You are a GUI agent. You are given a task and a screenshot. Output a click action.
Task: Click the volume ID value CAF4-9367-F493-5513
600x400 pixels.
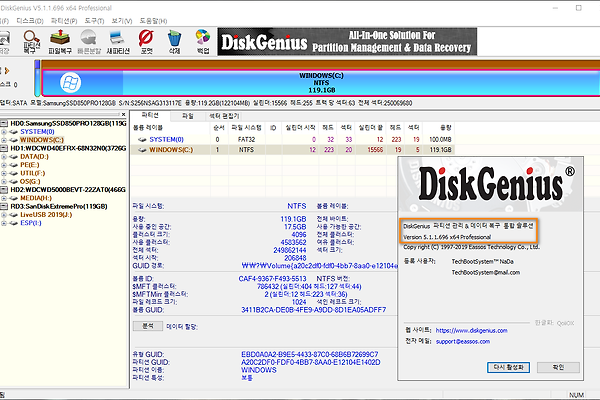pyautogui.click(x=272, y=279)
